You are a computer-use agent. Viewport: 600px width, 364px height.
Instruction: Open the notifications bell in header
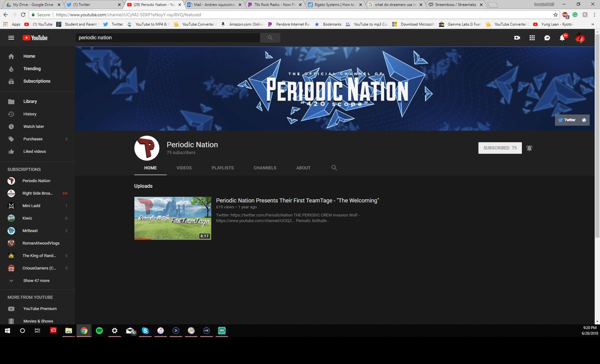pos(562,38)
